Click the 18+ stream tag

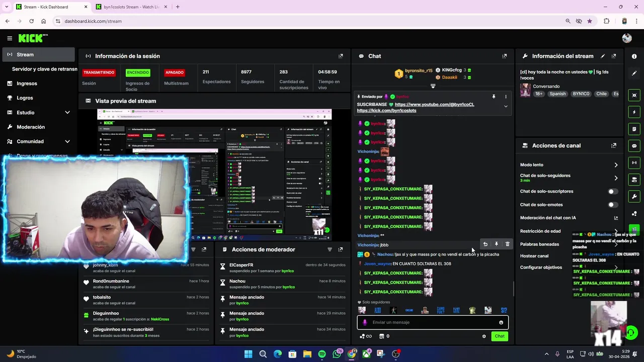click(x=539, y=94)
